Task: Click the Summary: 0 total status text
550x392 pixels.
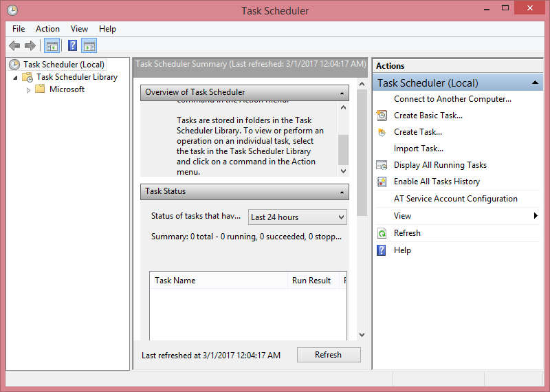Action: coord(246,237)
